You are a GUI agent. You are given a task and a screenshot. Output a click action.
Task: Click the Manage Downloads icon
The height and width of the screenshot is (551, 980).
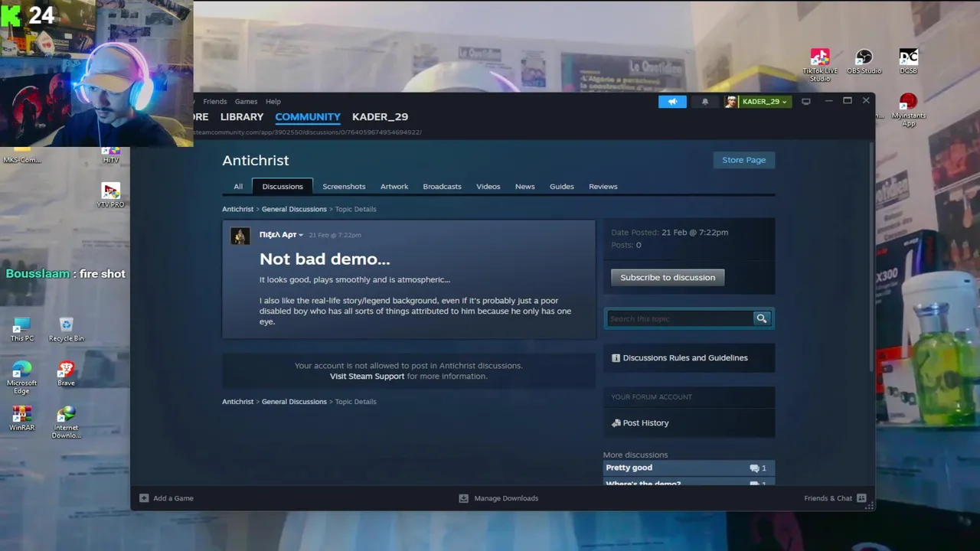463,498
